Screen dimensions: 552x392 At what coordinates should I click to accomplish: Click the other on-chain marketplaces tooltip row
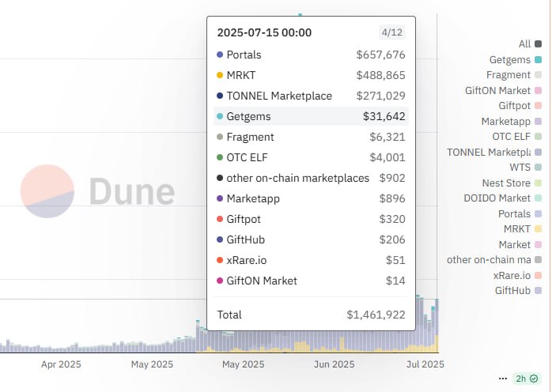tap(311, 178)
